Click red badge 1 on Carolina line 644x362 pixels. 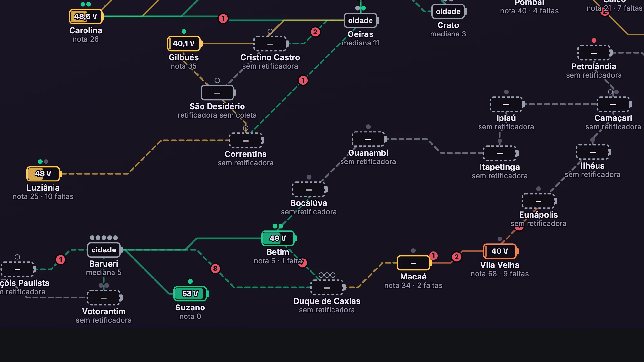(223, 18)
